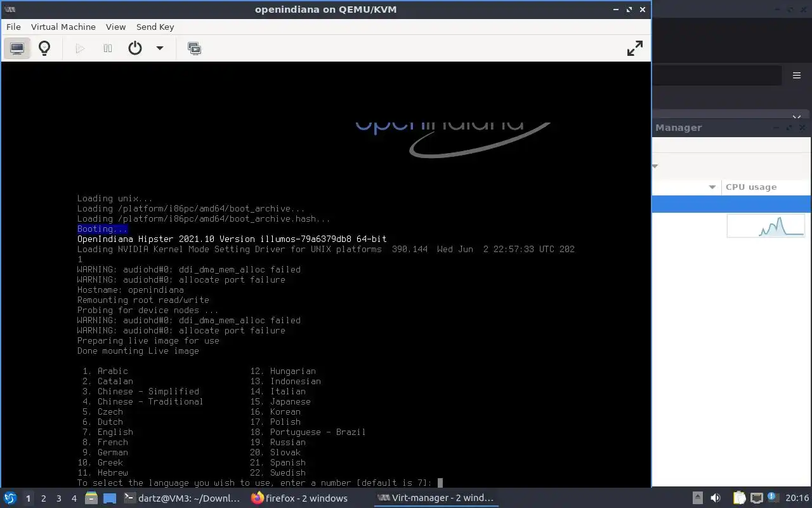812x508 pixels.
Task: Click inside the VM console at language prompt
Action: [440, 483]
